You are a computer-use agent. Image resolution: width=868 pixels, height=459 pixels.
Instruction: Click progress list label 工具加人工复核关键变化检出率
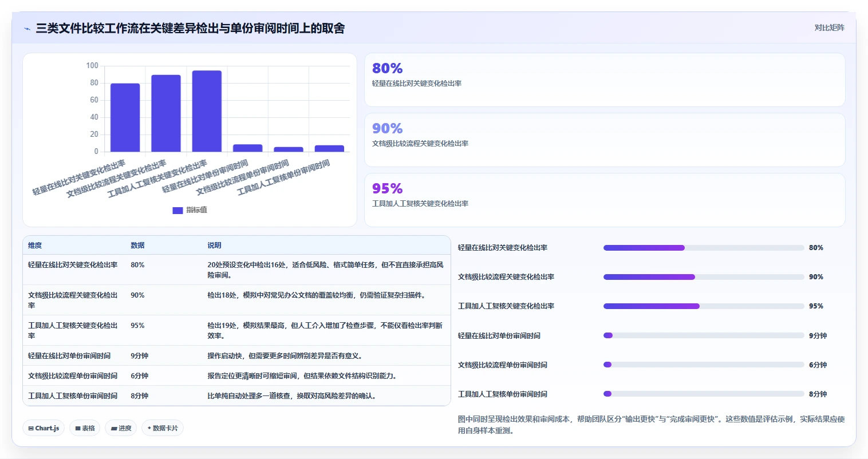[x=506, y=306]
